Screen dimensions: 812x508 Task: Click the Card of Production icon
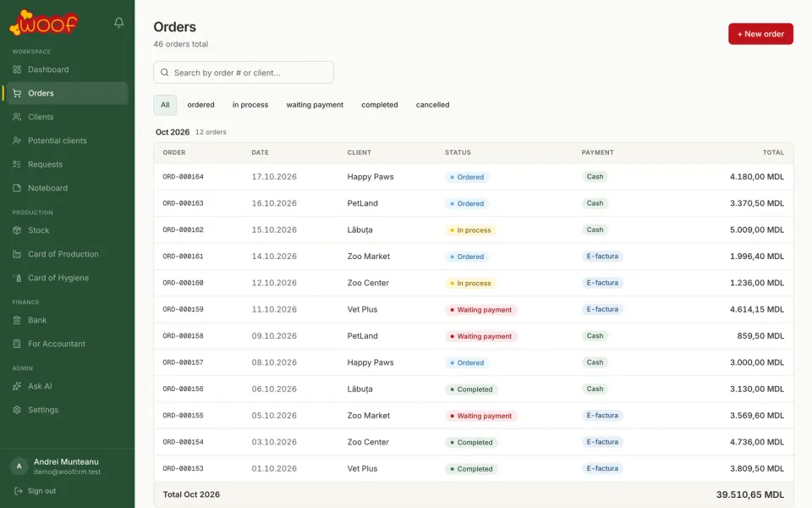[17, 254]
